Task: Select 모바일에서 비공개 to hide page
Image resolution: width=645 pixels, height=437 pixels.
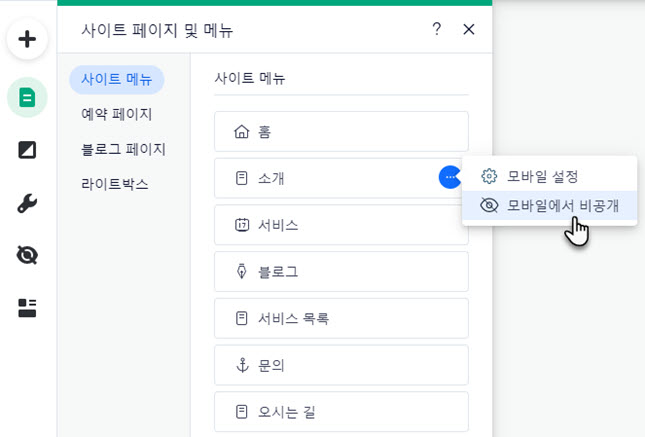Action: click(550, 205)
